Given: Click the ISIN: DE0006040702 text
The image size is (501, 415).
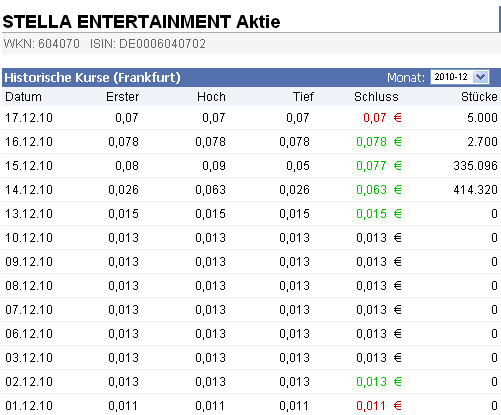Looking at the screenshot, I should click(x=148, y=44).
